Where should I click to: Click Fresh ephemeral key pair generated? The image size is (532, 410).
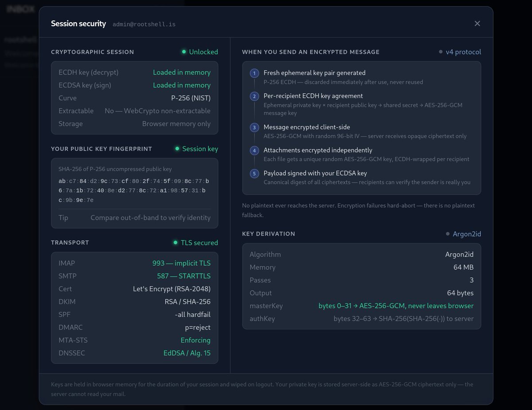[x=315, y=73]
